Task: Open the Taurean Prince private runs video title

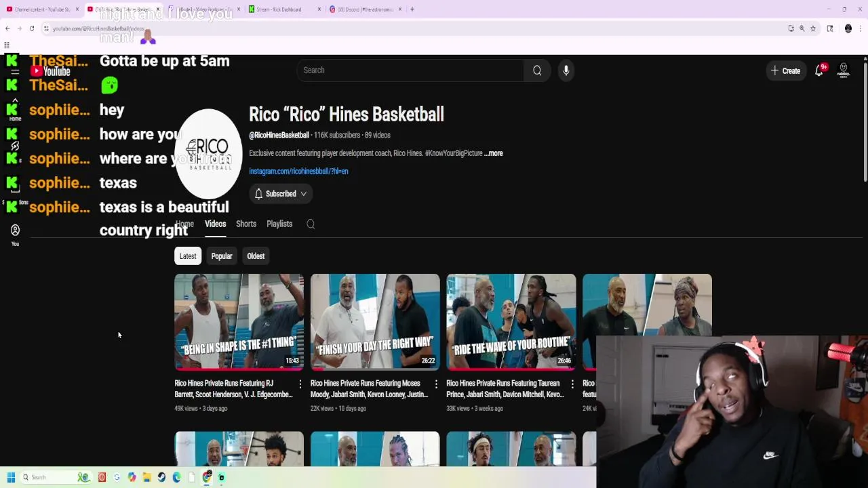Action: 505,389
